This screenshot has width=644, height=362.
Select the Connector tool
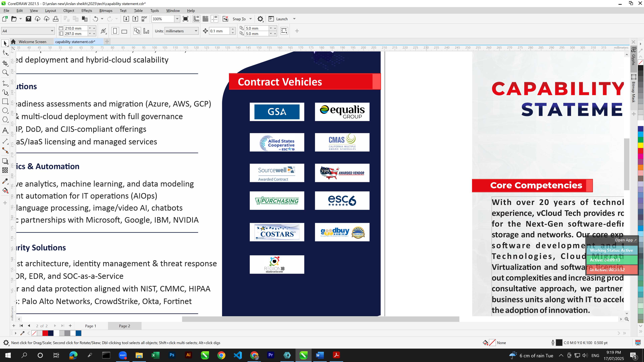(5, 150)
